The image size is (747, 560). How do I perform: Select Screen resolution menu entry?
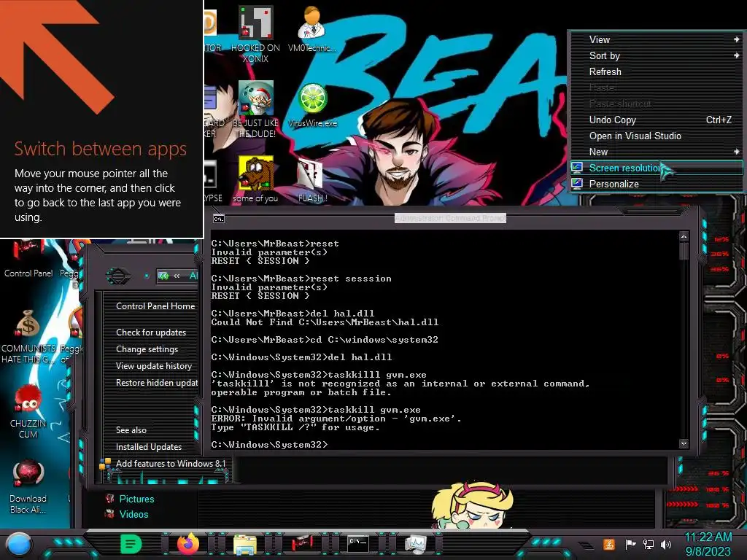point(657,168)
